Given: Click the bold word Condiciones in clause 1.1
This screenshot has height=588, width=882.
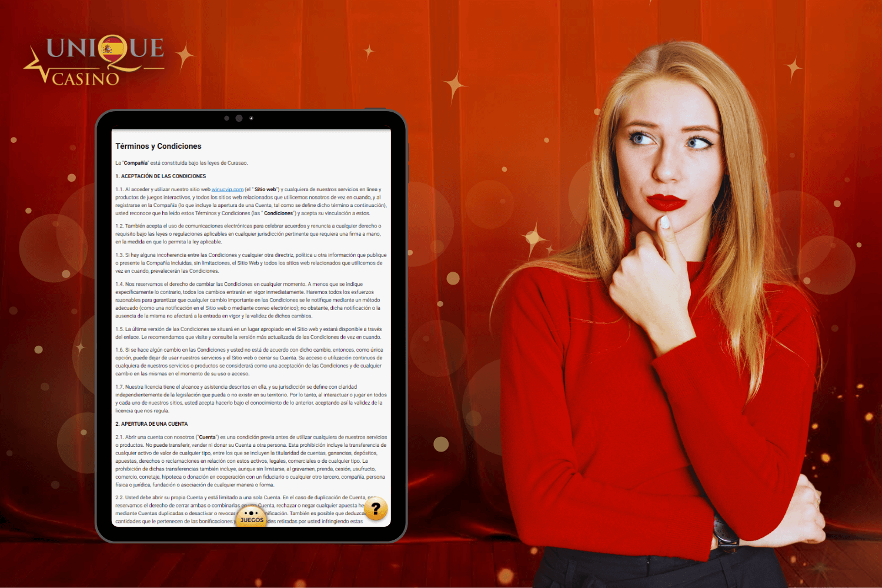Looking at the screenshot, I should pos(279,213).
